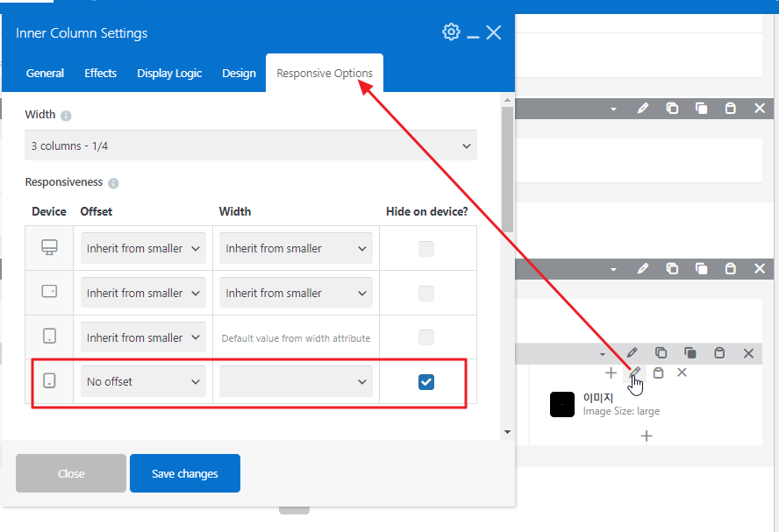Paste into the light gray inner row
This screenshot has width=779, height=532.
[x=719, y=353]
